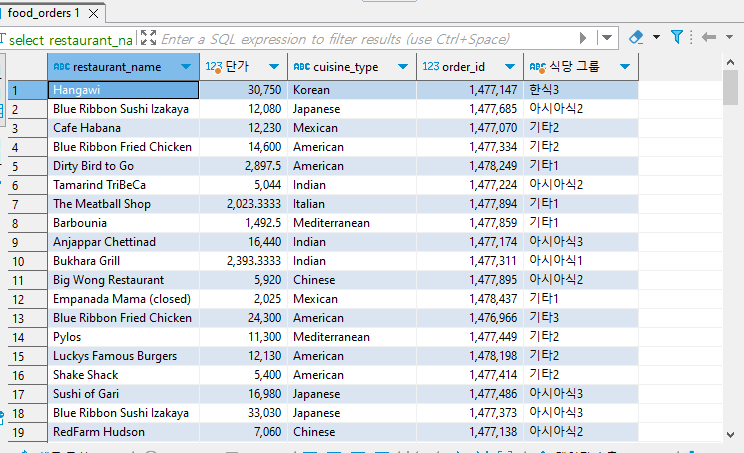The image size is (744, 453).
Task: Select the 30,750 price cell
Action: tap(243, 90)
